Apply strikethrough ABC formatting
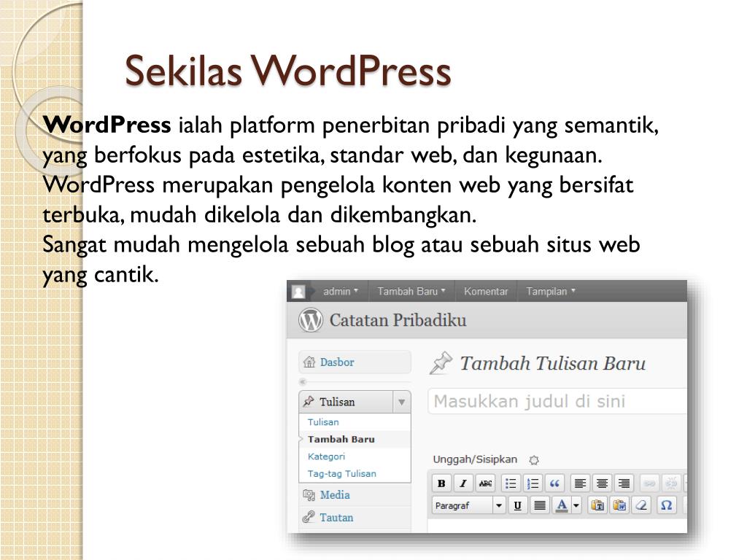747x560 pixels. click(x=485, y=483)
